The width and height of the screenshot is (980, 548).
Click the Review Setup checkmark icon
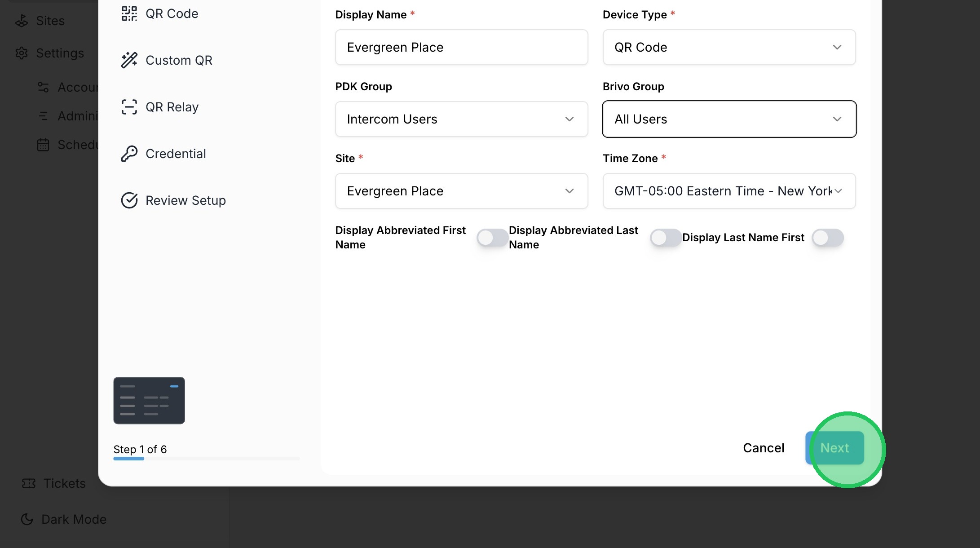pos(129,200)
